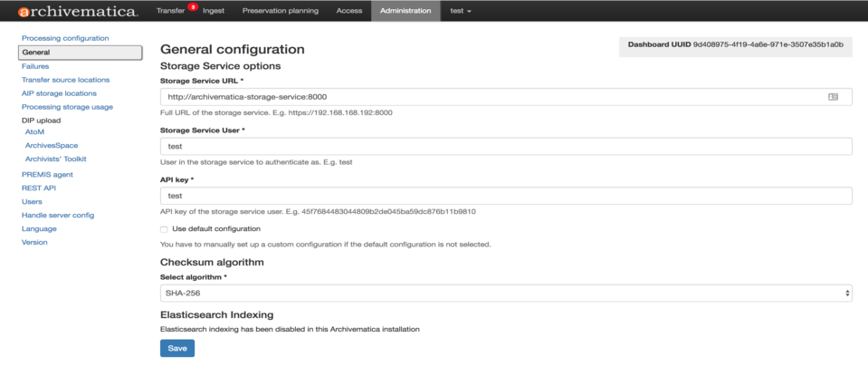Click the Archivematica logo
This screenshot has width=868, height=367.
point(77,11)
